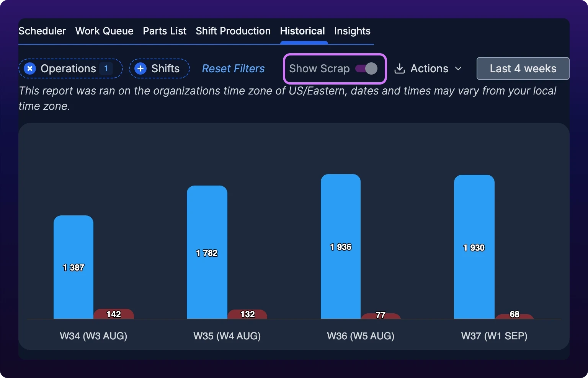588x378 pixels.
Task: Click the blue W36 bar showing 1 936
Action: (341, 246)
